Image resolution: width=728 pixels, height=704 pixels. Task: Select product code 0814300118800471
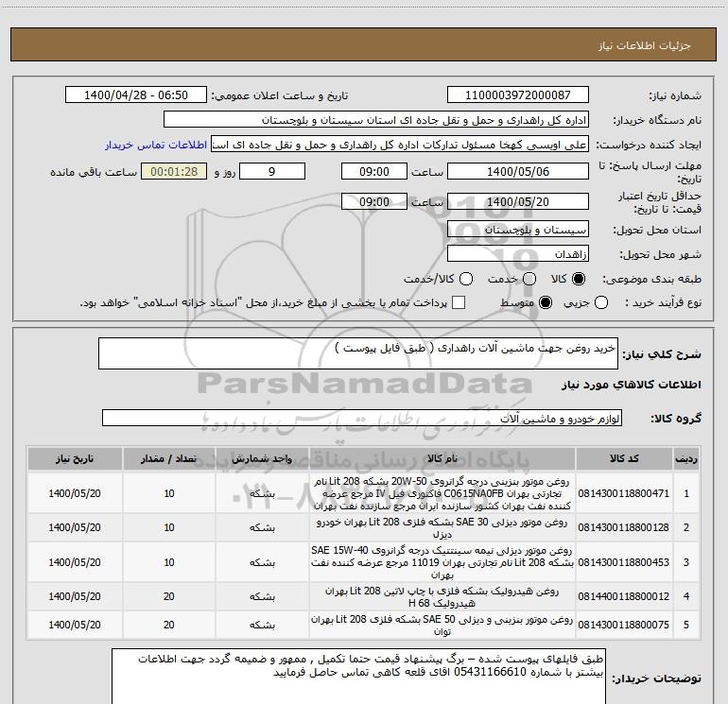[x=624, y=493]
